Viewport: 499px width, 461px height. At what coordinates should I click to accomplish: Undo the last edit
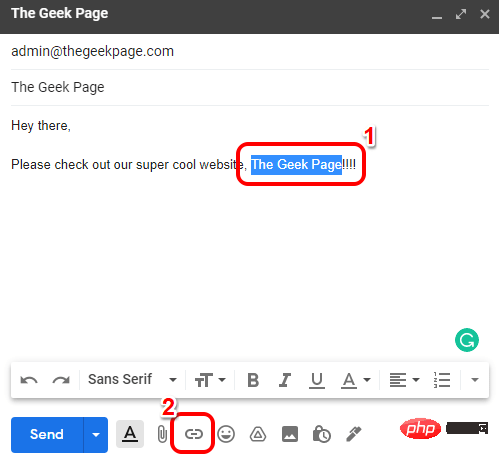(29, 380)
